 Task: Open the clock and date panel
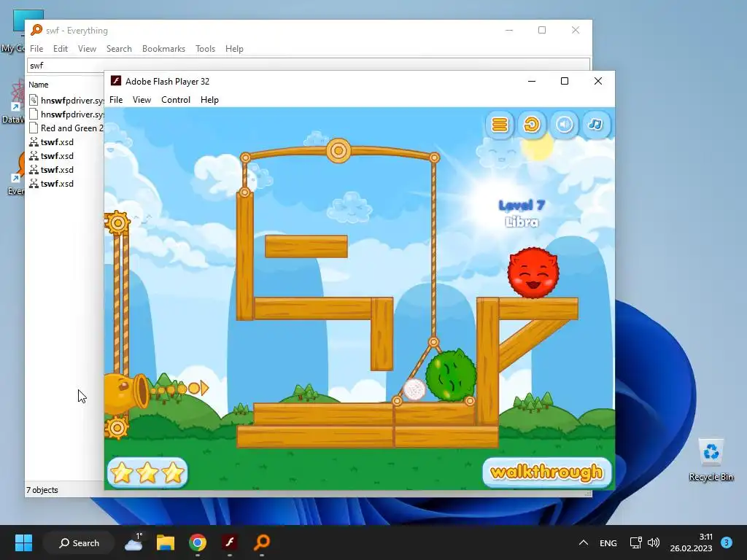tap(691, 542)
